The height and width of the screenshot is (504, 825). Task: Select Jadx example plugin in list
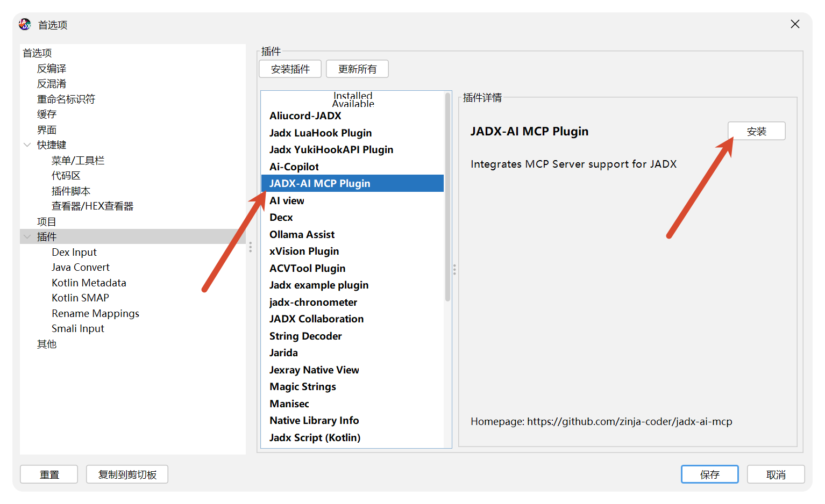tap(352, 285)
